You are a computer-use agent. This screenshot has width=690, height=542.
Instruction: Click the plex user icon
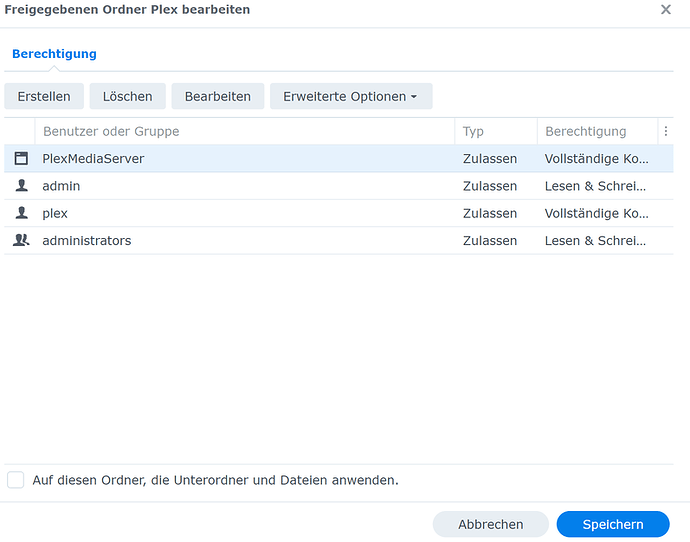tap(21, 213)
